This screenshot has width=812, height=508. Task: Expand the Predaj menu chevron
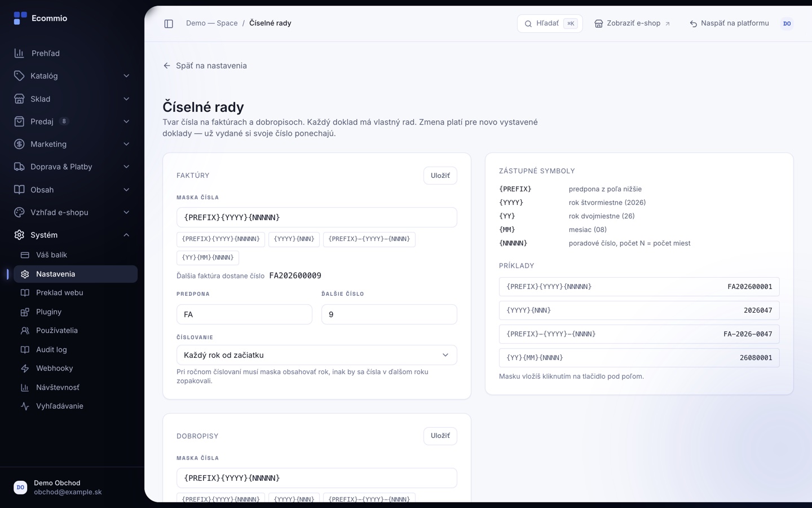[126, 121]
